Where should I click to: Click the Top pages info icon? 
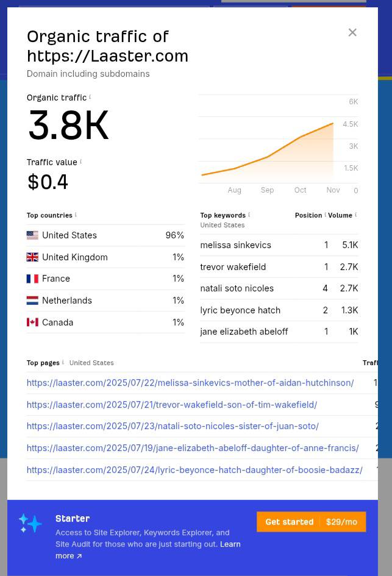[63, 362]
